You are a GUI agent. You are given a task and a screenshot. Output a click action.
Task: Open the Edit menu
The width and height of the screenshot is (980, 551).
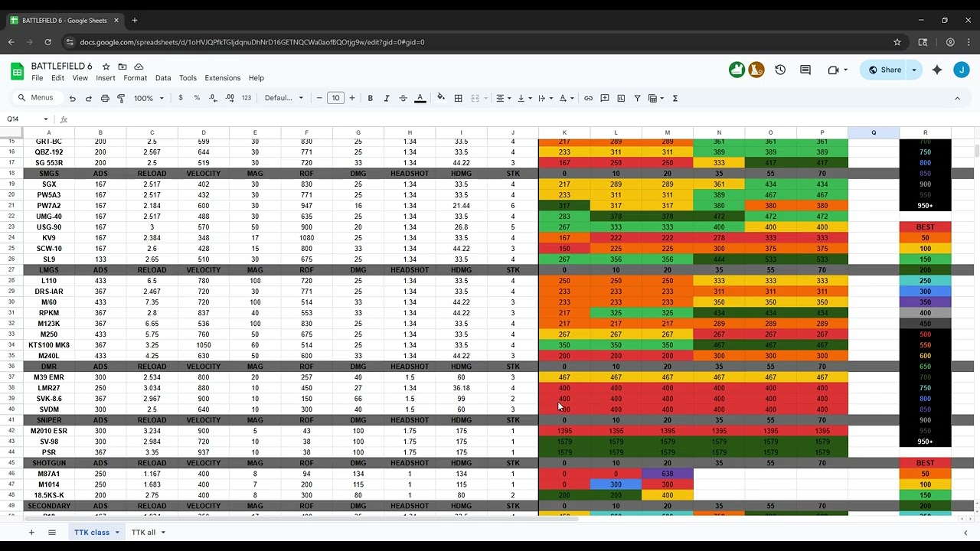[57, 78]
